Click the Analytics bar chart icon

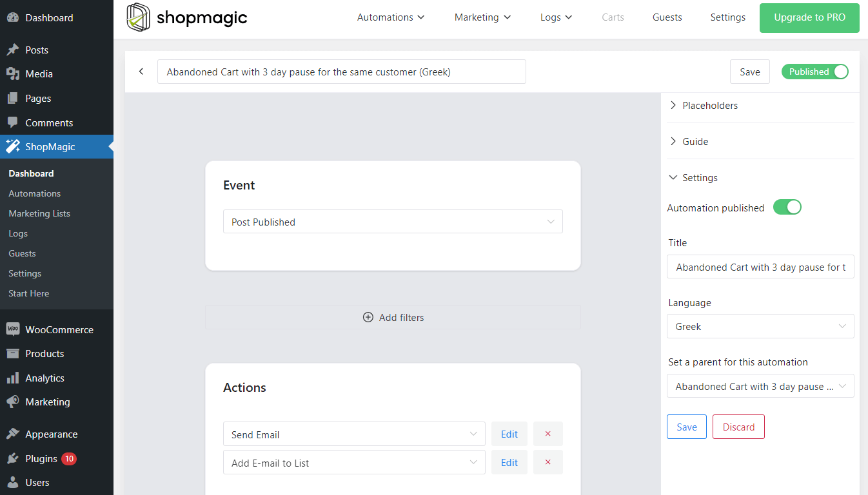point(13,378)
